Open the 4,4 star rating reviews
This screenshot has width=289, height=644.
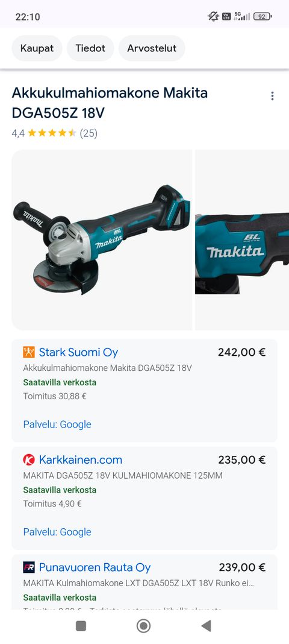[55, 133]
